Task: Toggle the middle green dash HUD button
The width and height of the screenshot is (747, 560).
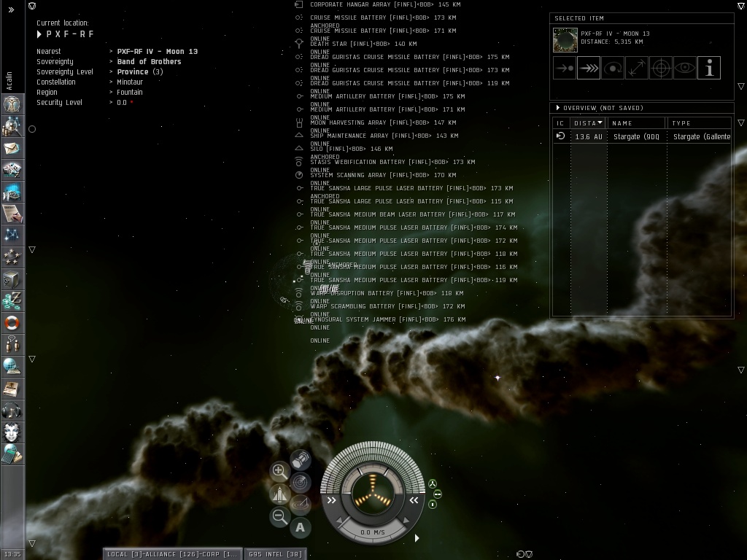Action: point(438,494)
